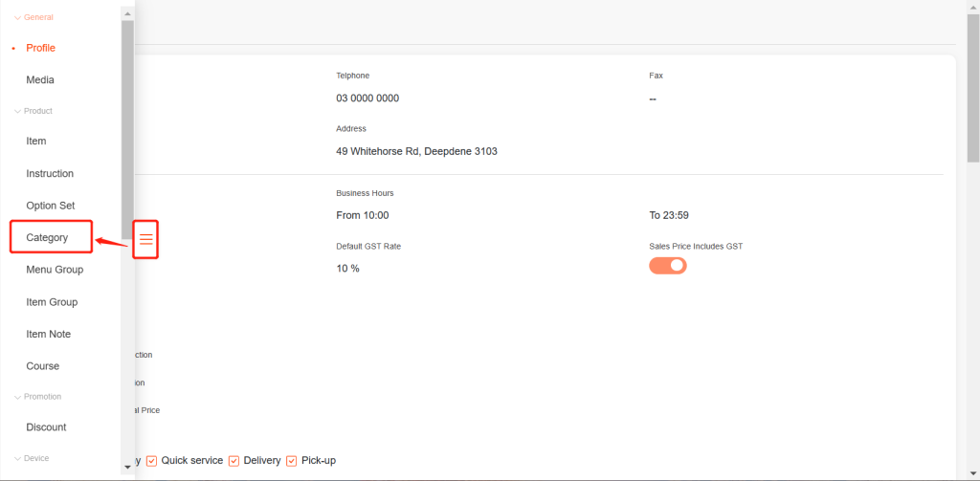
Task: Collapse the Promotion section
Action: point(17,397)
